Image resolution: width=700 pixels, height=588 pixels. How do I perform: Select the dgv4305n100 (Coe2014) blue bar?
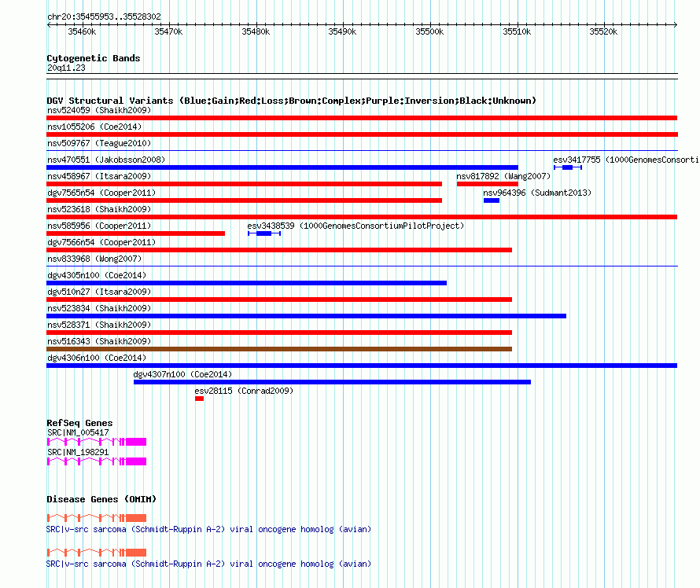tap(246, 283)
